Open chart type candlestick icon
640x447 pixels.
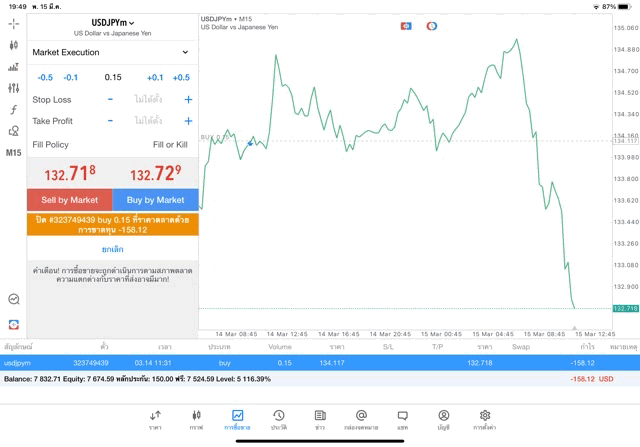[x=13, y=45]
